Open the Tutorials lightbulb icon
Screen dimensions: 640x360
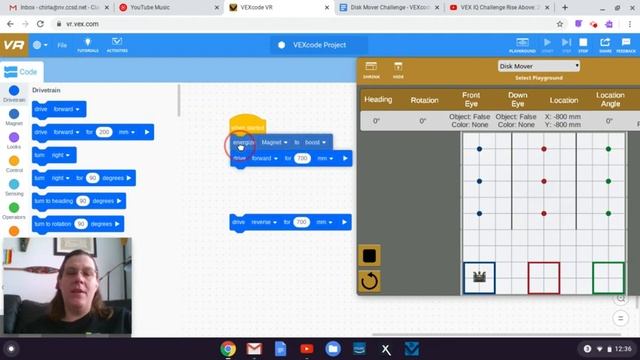click(88, 45)
